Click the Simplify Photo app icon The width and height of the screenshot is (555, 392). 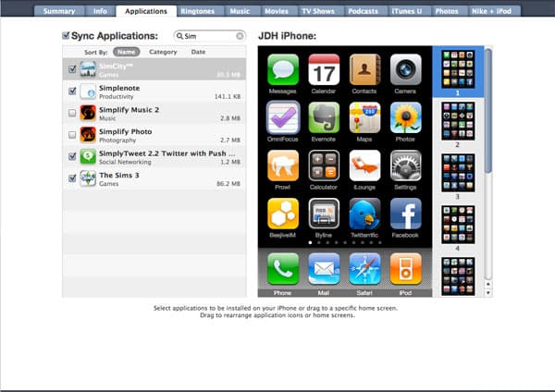point(88,135)
